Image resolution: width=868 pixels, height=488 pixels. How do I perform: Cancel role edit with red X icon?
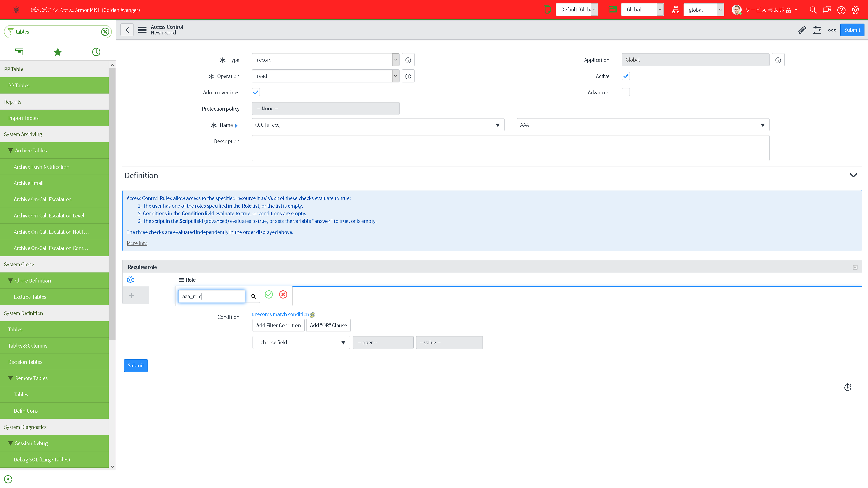point(283,295)
